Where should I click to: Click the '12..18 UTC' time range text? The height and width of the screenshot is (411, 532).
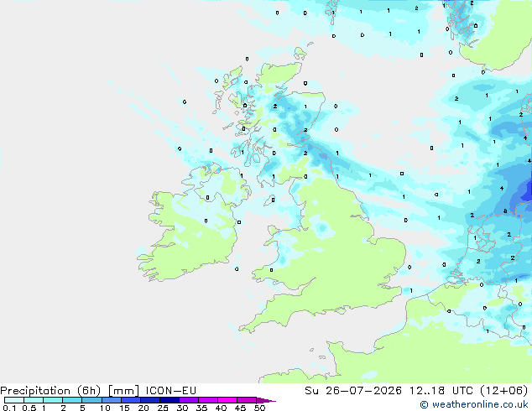click(x=441, y=391)
